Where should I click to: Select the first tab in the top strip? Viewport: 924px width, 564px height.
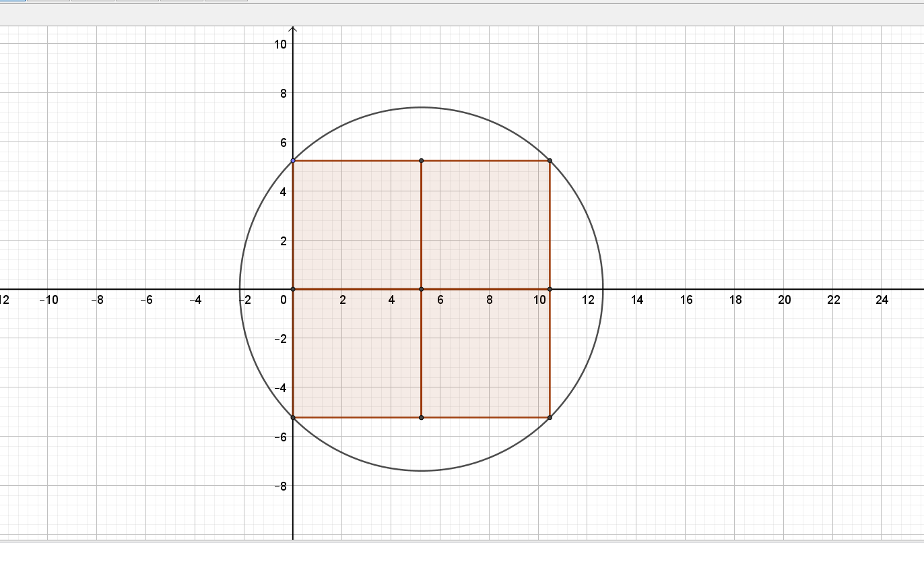13,1
